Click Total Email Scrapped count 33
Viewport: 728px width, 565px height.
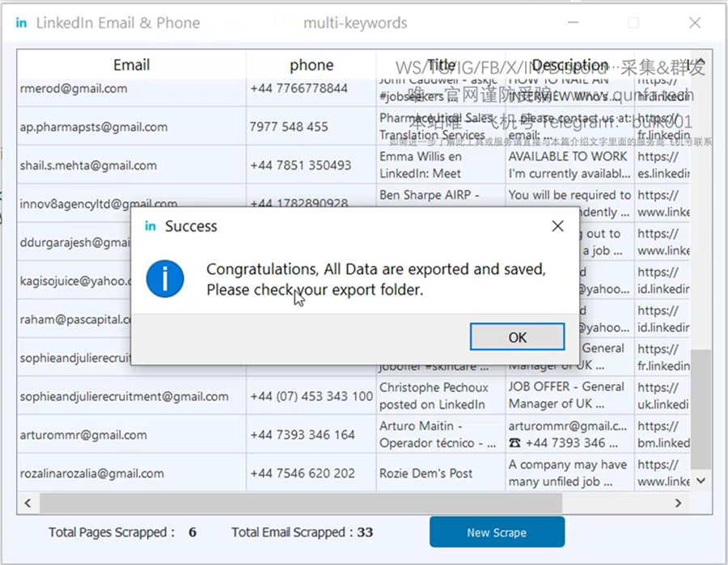click(365, 532)
